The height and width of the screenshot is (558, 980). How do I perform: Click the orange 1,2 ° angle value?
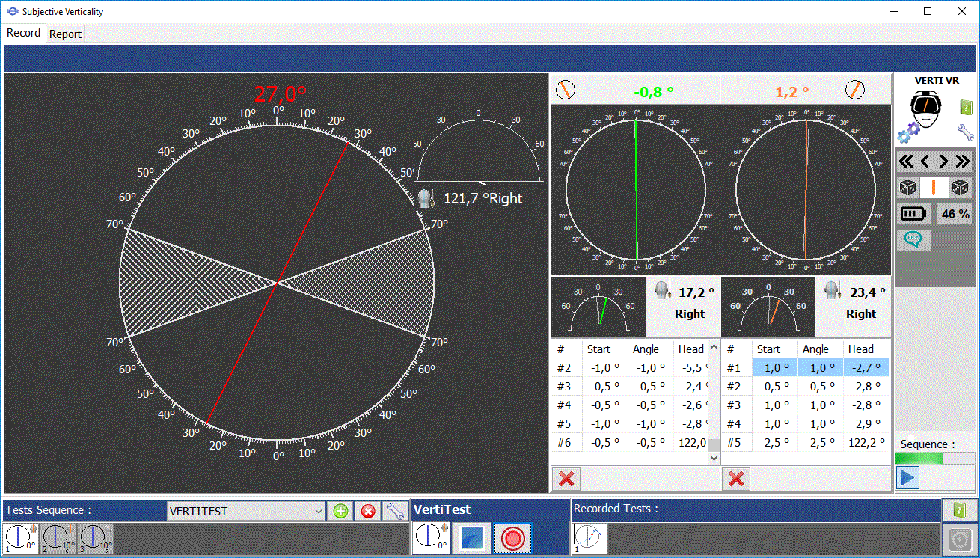792,92
